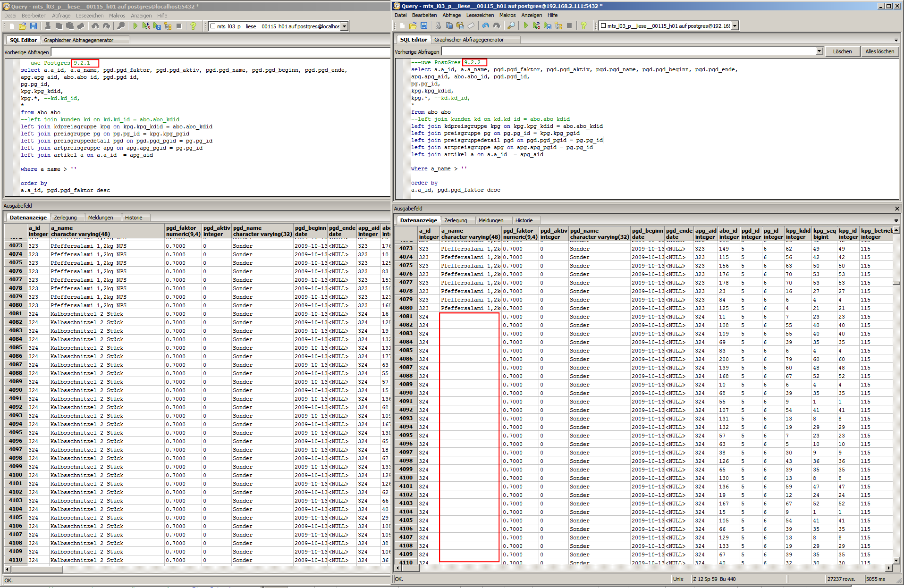Image resolution: width=904 pixels, height=588 pixels.
Task: Expand the 192.168.2.111 connection dropdown
Action: point(735,26)
